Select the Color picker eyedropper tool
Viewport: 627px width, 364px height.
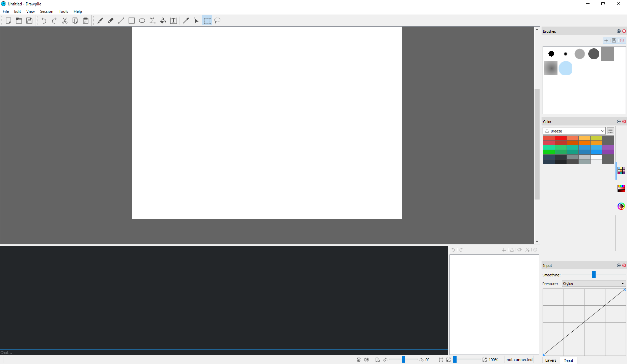tap(186, 21)
